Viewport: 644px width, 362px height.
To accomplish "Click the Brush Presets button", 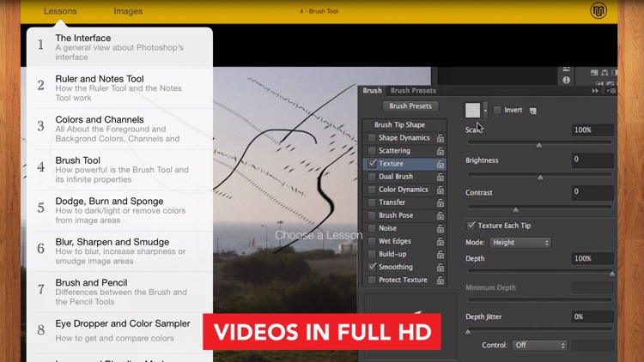I will (x=410, y=106).
